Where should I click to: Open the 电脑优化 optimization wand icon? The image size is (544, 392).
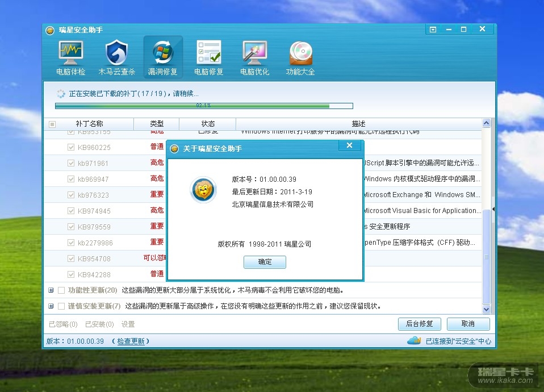pyautogui.click(x=254, y=57)
